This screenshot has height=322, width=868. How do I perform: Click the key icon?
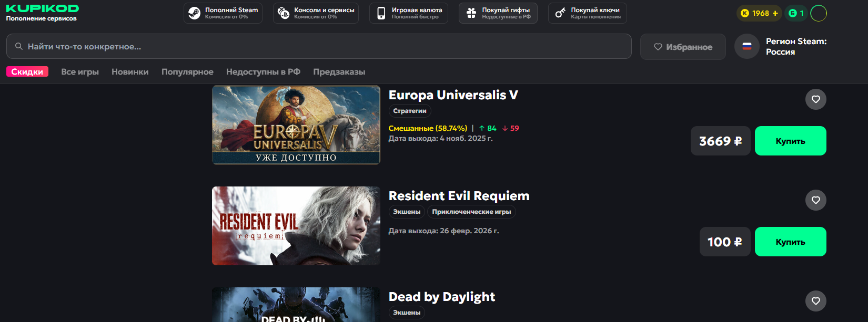(x=561, y=13)
